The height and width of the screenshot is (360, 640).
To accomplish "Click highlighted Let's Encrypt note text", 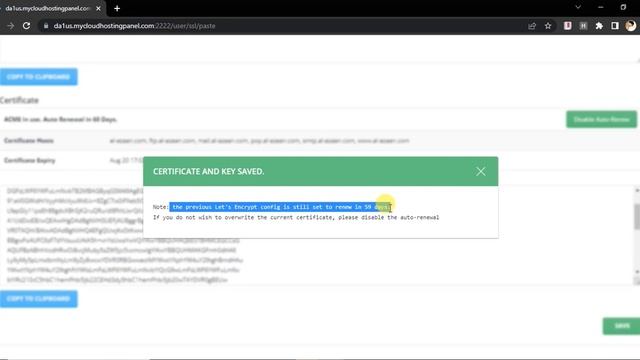I will click(x=280, y=207).
